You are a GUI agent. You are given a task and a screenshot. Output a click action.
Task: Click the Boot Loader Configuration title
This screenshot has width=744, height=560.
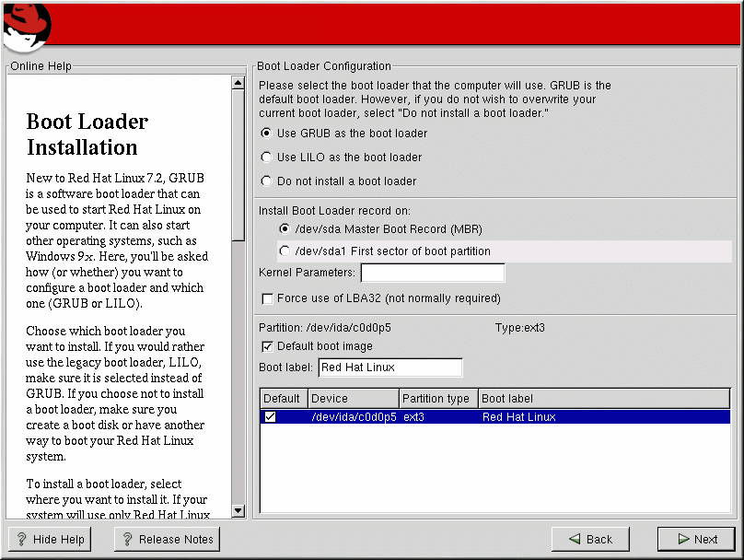pyautogui.click(x=324, y=66)
